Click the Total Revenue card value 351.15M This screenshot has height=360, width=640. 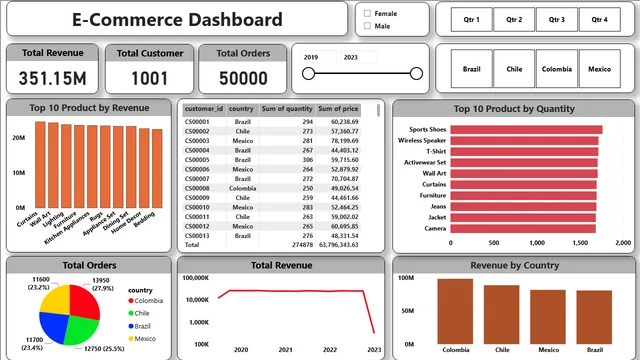tap(53, 78)
